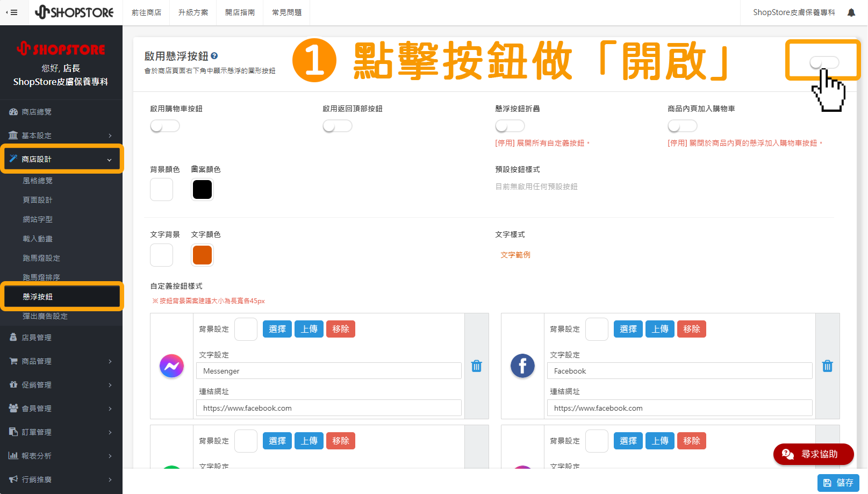Toggle 啟用返回頂部按鈕 switch
868x494 pixels.
pos(338,126)
